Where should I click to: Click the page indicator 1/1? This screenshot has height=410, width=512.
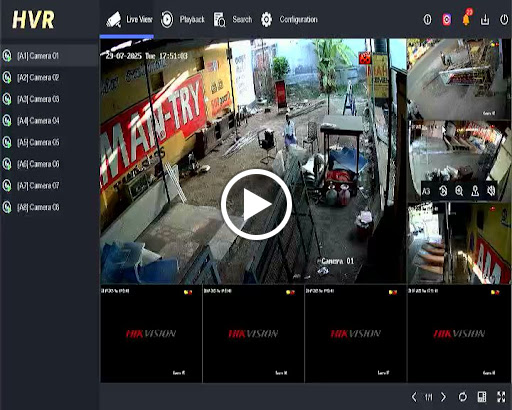pos(428,397)
